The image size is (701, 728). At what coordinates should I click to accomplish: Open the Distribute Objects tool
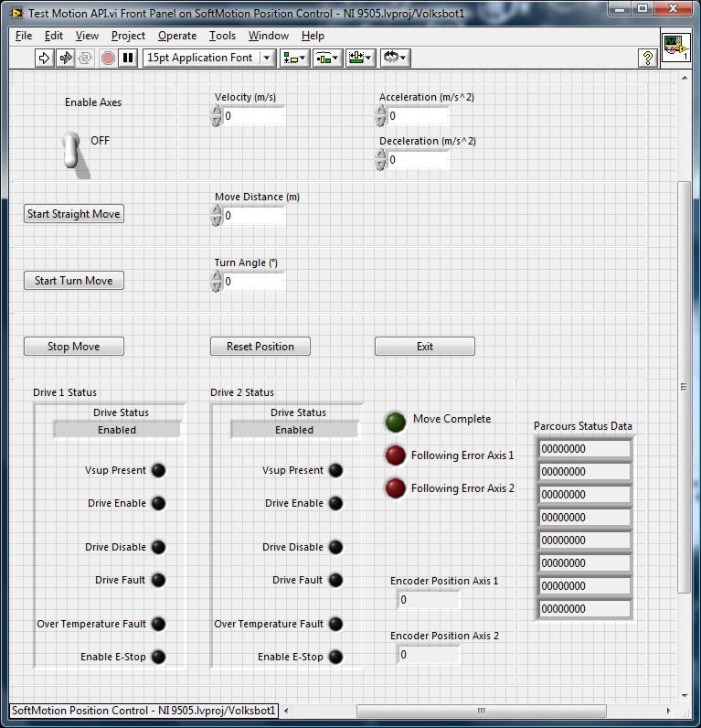click(x=327, y=58)
